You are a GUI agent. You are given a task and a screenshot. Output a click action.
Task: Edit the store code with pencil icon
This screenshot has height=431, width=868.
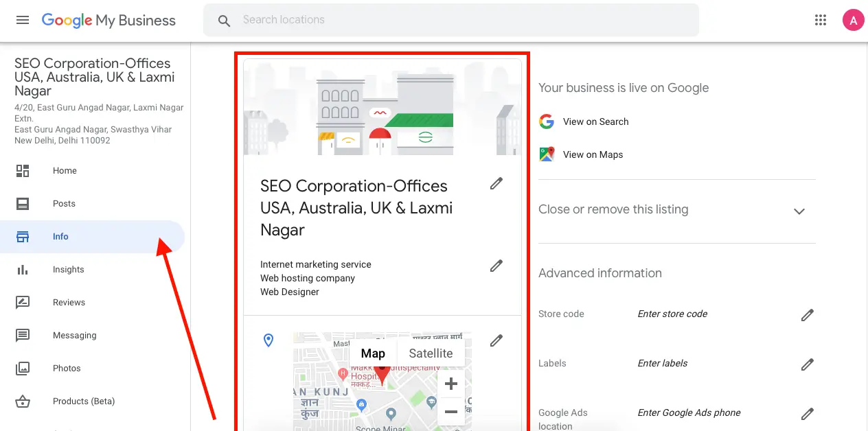(x=808, y=315)
